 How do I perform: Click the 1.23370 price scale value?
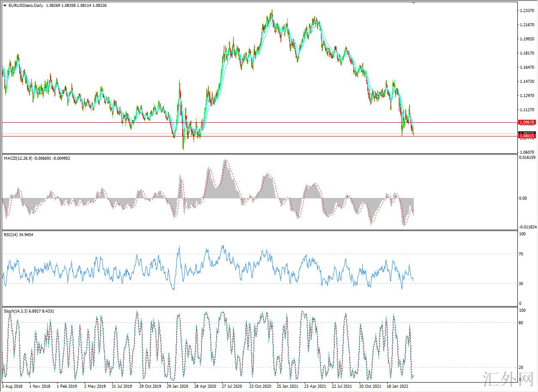point(526,11)
